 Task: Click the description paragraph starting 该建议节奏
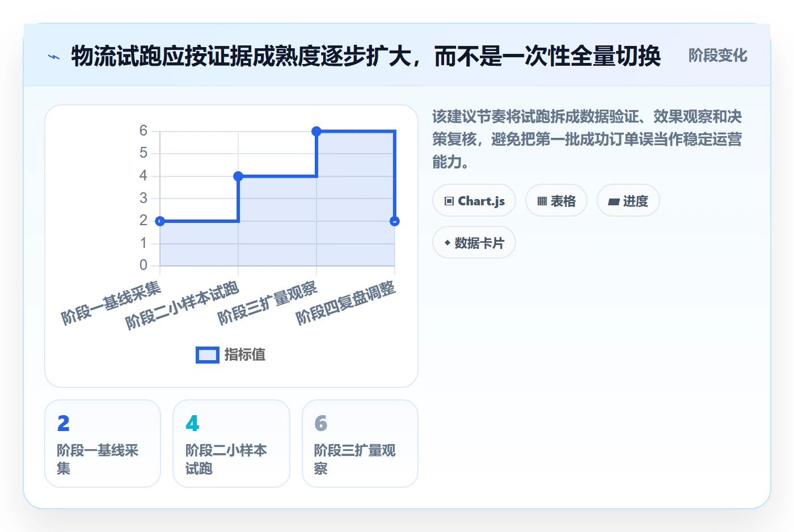(x=587, y=139)
